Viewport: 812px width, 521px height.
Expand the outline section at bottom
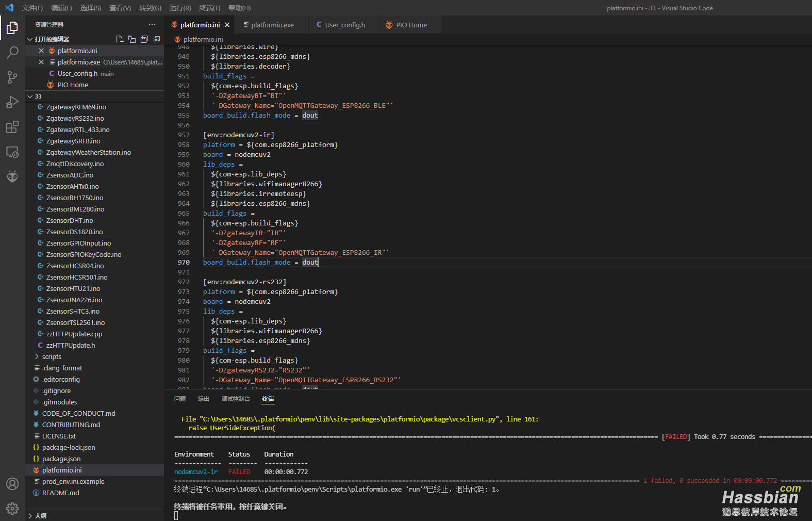30,516
